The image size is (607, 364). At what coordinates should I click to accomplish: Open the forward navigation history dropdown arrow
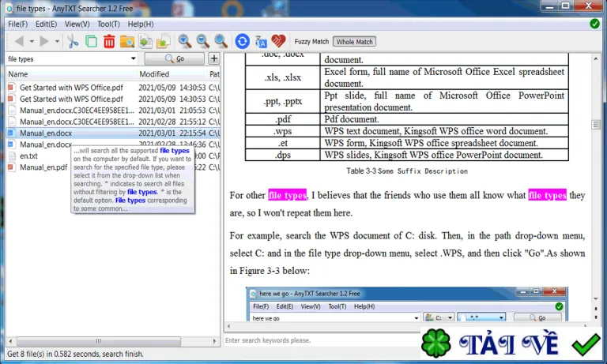pos(57,41)
